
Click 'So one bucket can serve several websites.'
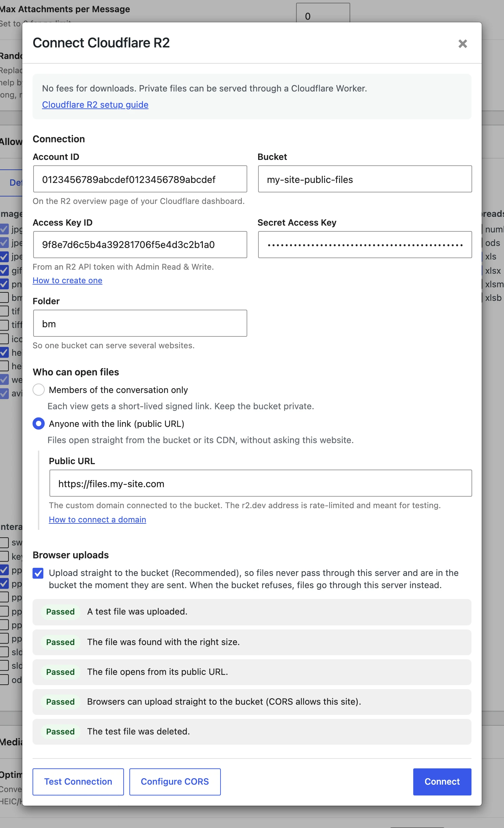pyautogui.click(x=113, y=346)
